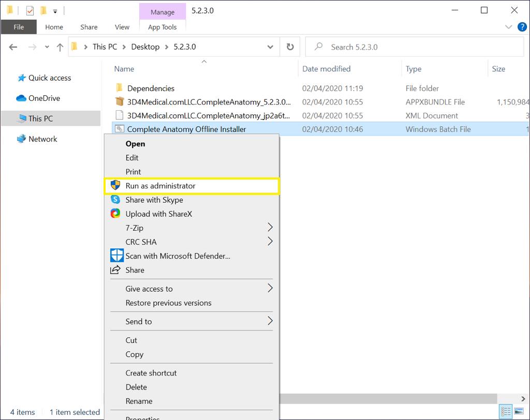Sort by the Date modified column
Image resolution: width=530 pixels, height=420 pixels.
pos(326,69)
